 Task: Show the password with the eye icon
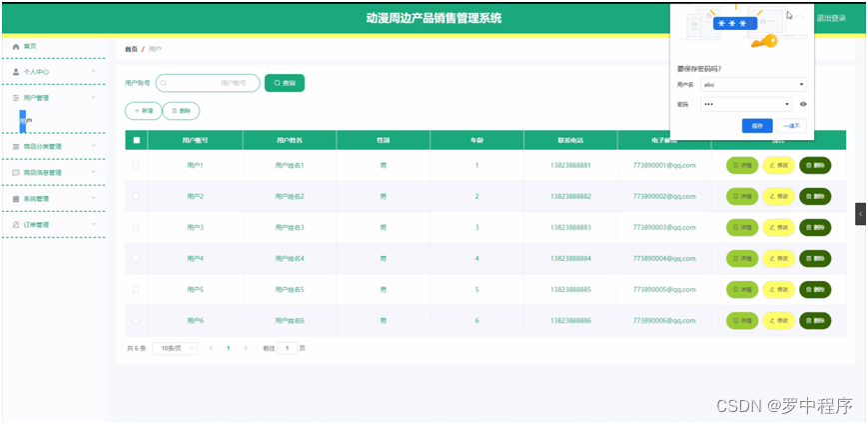click(803, 104)
